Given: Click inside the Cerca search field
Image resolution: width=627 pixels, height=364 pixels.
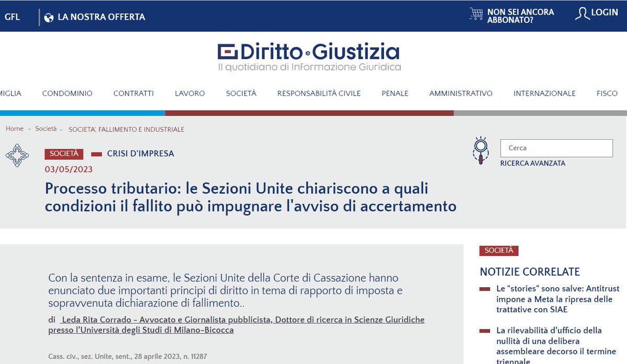Looking at the screenshot, I should pos(555,148).
